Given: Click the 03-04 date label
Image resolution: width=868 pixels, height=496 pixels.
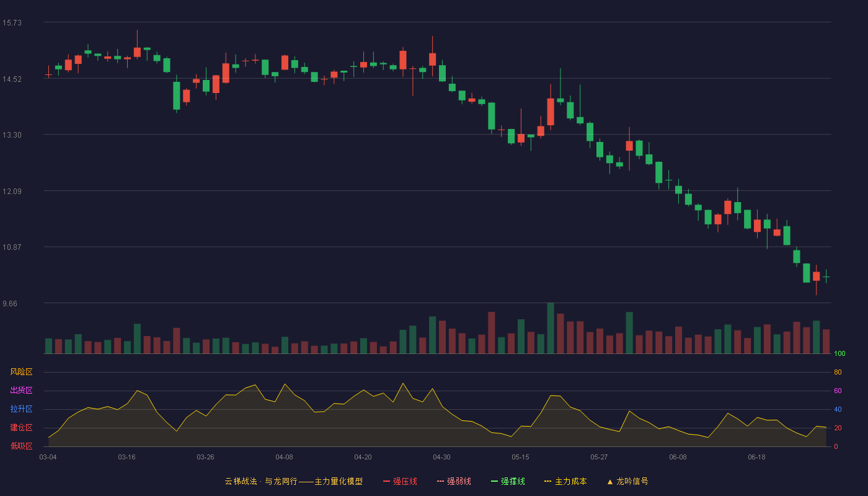Looking at the screenshot, I should [48, 457].
